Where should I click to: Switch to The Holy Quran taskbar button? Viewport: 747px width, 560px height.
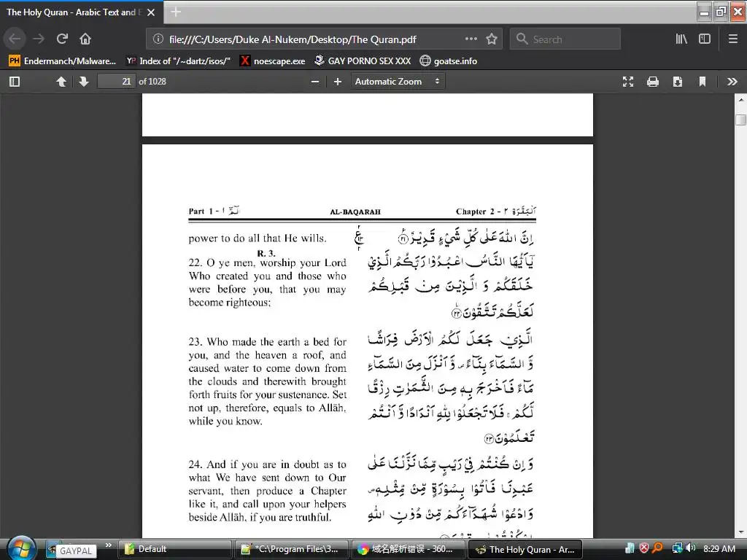pyautogui.click(x=525, y=549)
